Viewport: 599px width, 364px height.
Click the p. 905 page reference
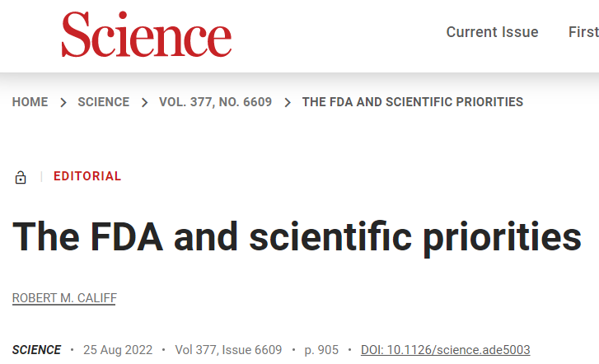(321, 350)
